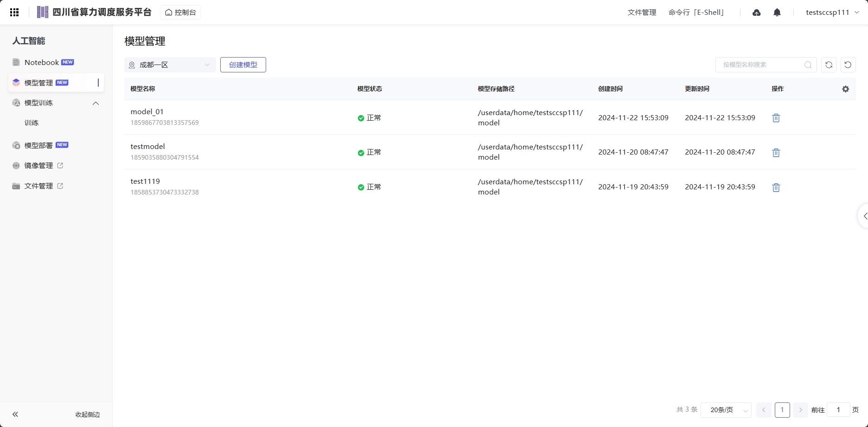The width and height of the screenshot is (868, 427).
Task: Open the 20条/页 page size dropdown
Action: pos(726,410)
